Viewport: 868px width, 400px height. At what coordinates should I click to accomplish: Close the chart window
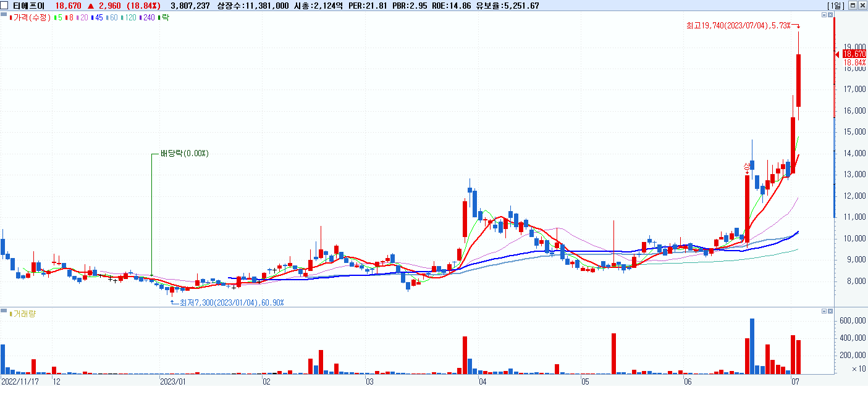pyautogui.click(x=862, y=6)
